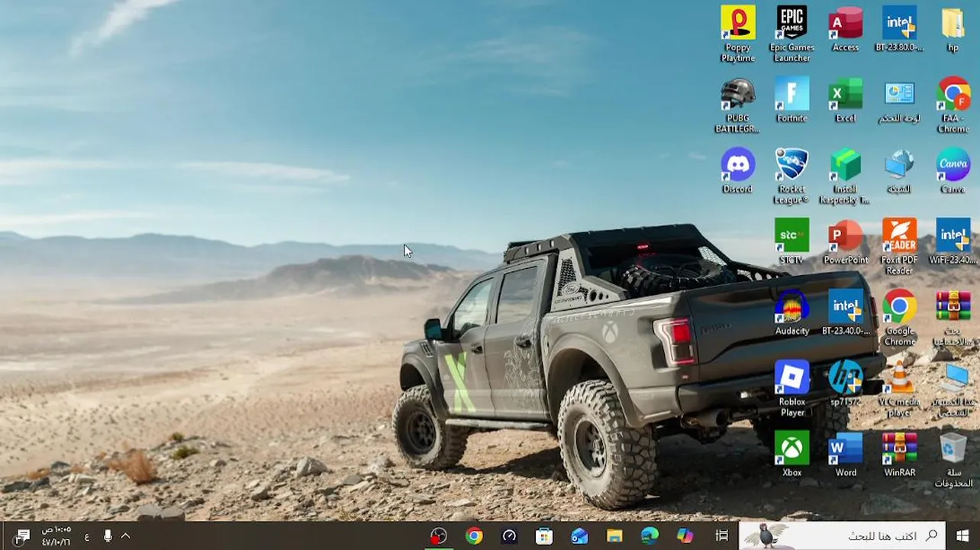The image size is (980, 550).
Task: Click the microphone icon in system tray
Action: 108,536
